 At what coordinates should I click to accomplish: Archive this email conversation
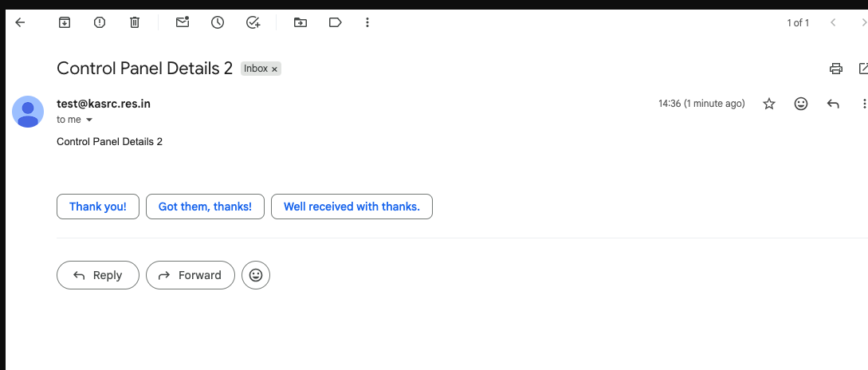[65, 22]
